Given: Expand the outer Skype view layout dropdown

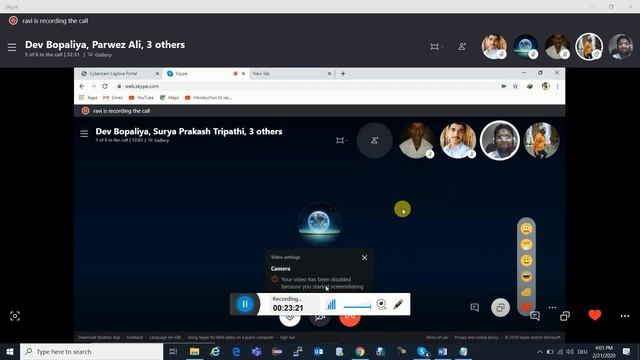Looking at the screenshot, I should coord(436,47).
